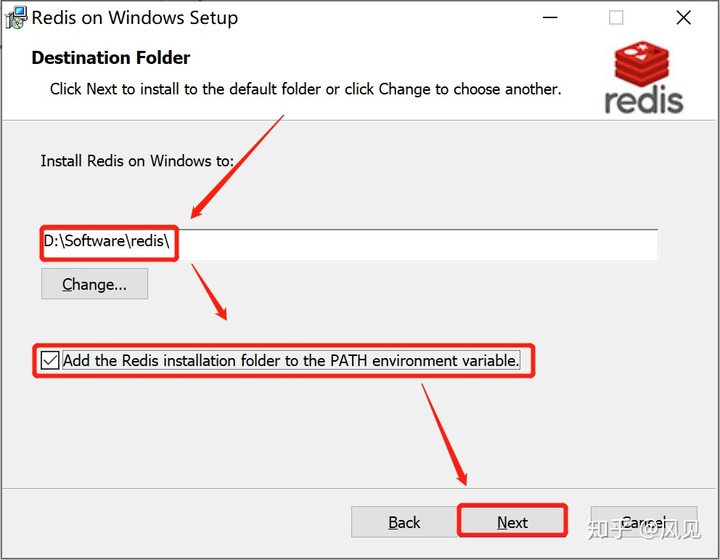Screen dimensions: 720x560
Task: Click the Change... button
Action: pyautogui.click(x=95, y=284)
